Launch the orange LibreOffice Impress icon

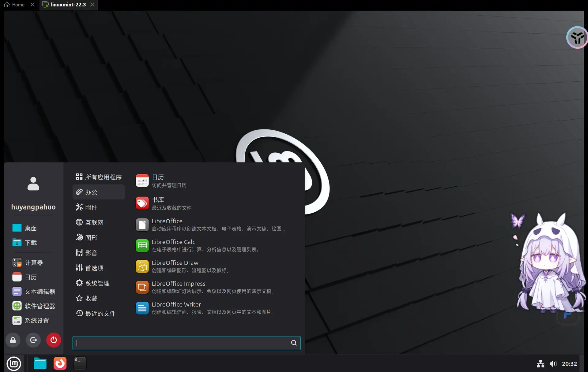[142, 287]
